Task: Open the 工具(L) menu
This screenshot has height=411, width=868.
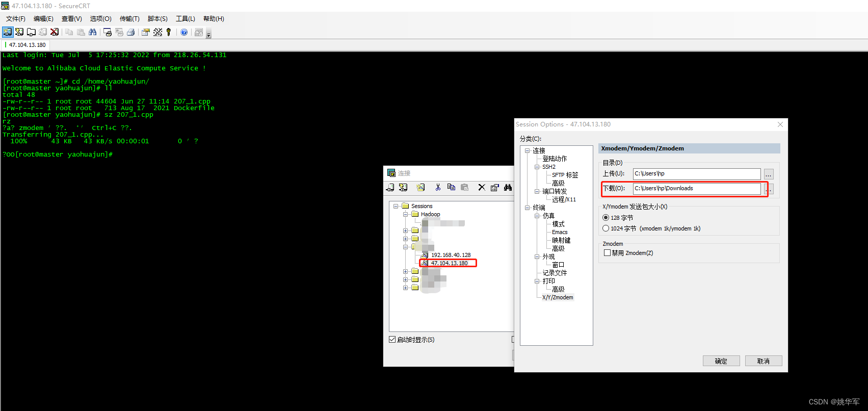Action: coord(186,19)
